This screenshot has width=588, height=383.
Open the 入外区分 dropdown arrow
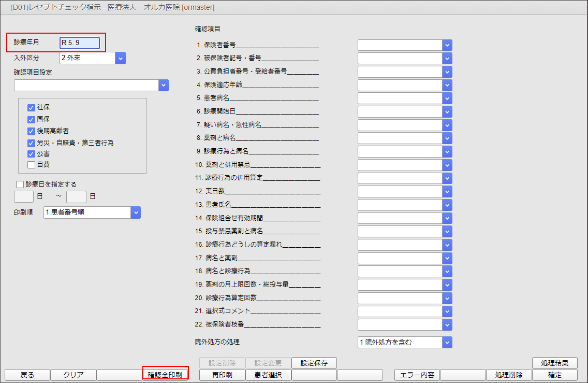coord(121,58)
